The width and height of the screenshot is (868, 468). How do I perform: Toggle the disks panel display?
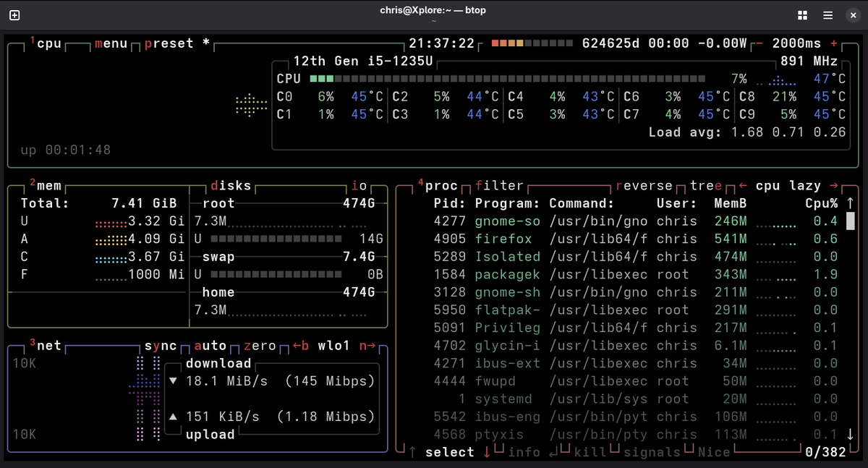[x=230, y=185]
